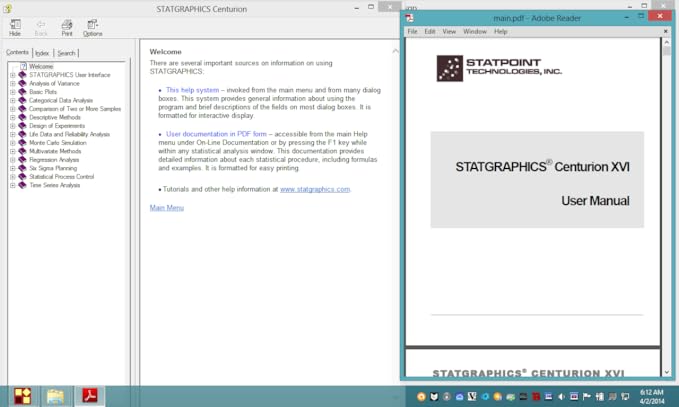The image size is (679, 407).
Task: Click the help pane scroll up arrow
Action: coord(395,51)
